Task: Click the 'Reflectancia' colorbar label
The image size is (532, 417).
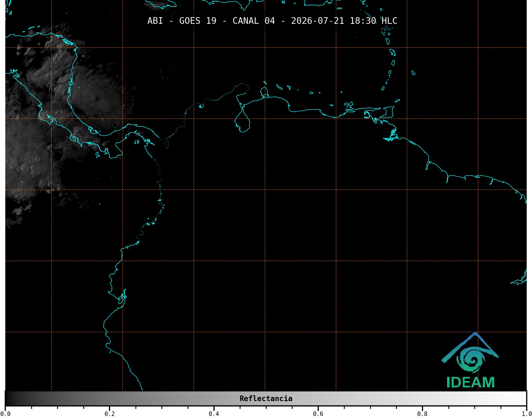Action: [x=266, y=398]
